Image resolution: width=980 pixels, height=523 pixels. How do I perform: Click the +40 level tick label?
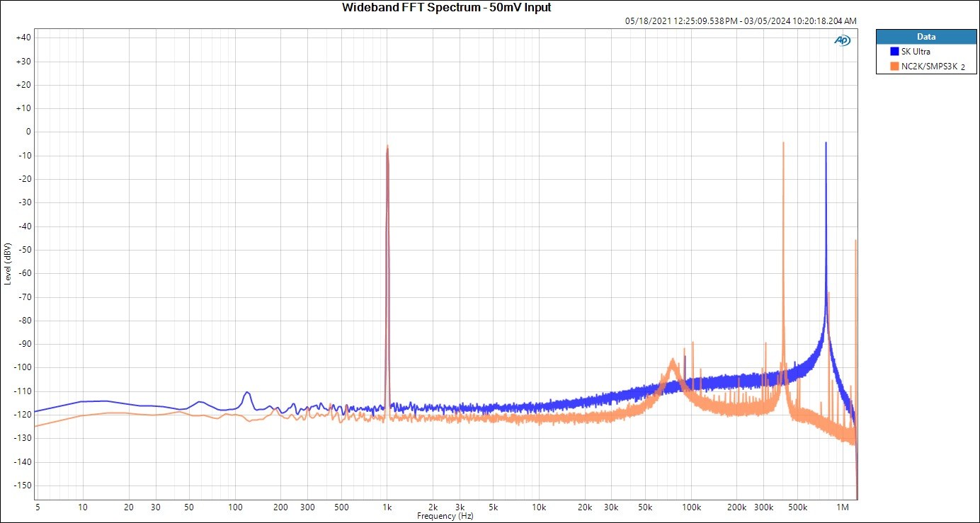23,38
